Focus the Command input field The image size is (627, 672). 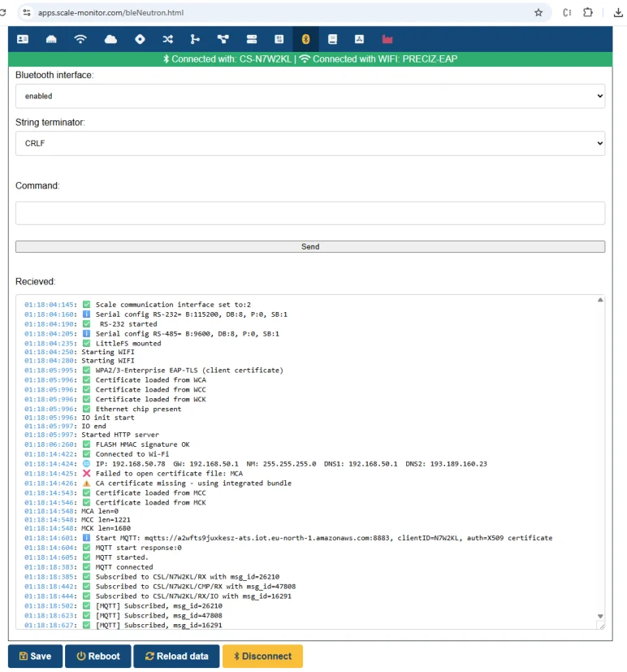tap(310, 213)
